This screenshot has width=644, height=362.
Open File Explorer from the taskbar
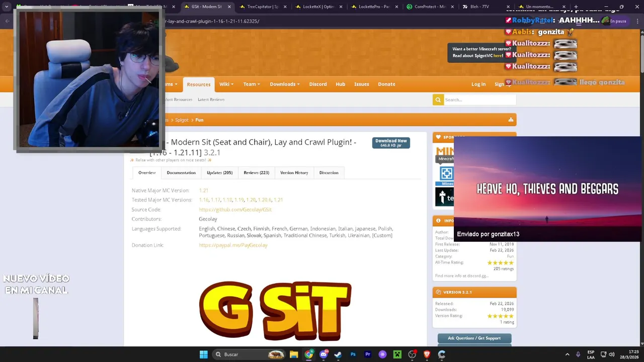point(294,354)
